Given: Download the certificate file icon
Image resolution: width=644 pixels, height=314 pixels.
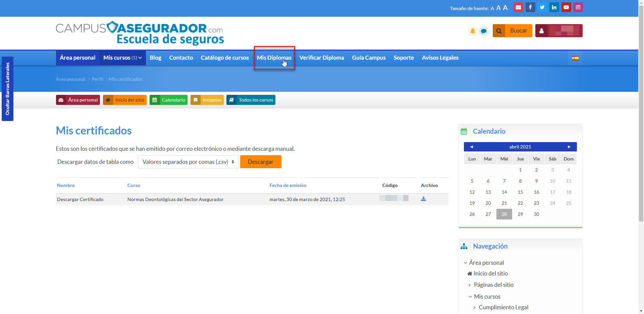Looking at the screenshot, I should (x=424, y=199).
